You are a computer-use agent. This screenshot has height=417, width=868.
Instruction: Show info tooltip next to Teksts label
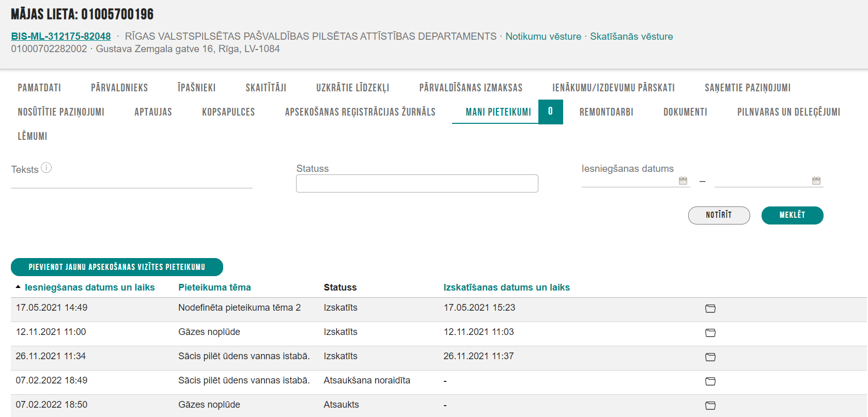[x=47, y=168]
